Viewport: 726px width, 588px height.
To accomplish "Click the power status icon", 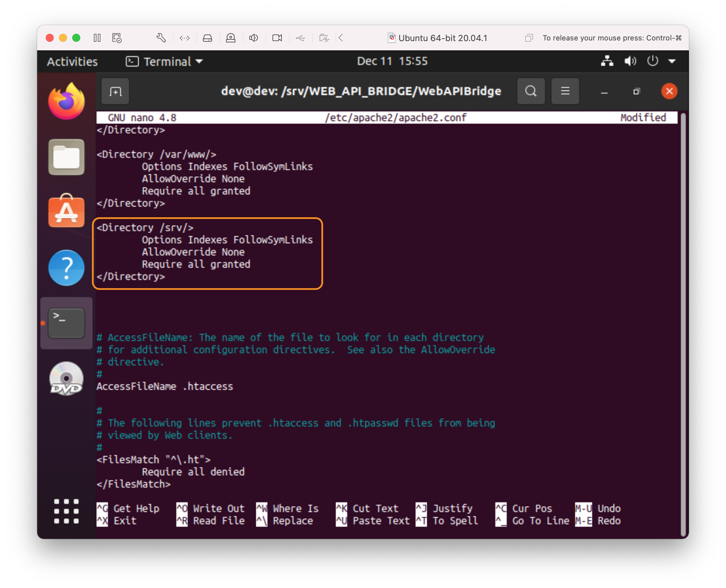I will [652, 61].
